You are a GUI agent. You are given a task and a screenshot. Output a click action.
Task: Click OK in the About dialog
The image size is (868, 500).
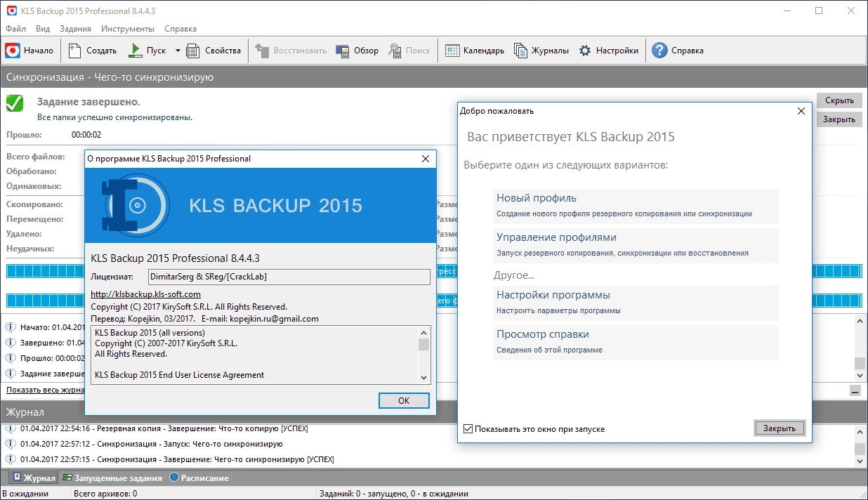[404, 400]
